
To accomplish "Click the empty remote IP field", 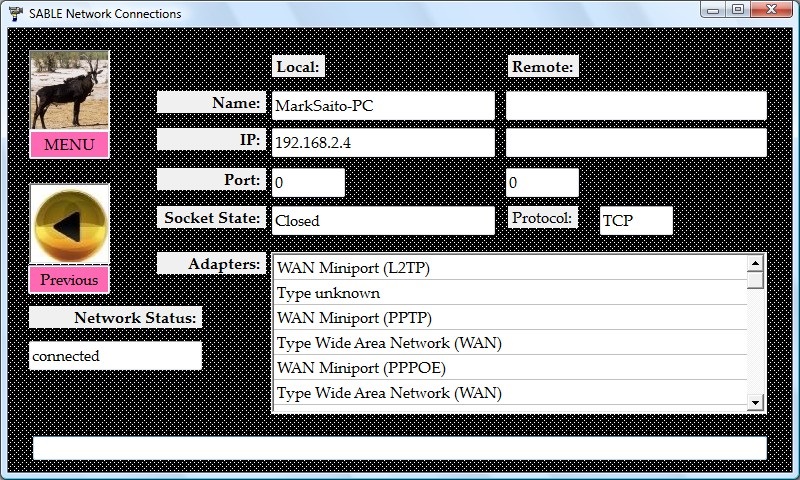I will click(x=635, y=142).
